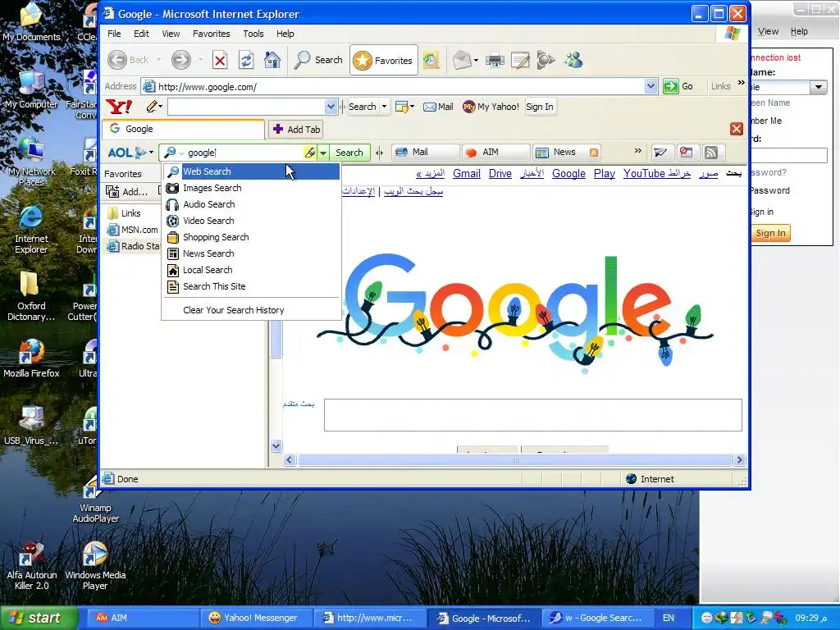Choose Images Search menu entry
Image resolution: width=840 pixels, height=630 pixels.
(252, 188)
